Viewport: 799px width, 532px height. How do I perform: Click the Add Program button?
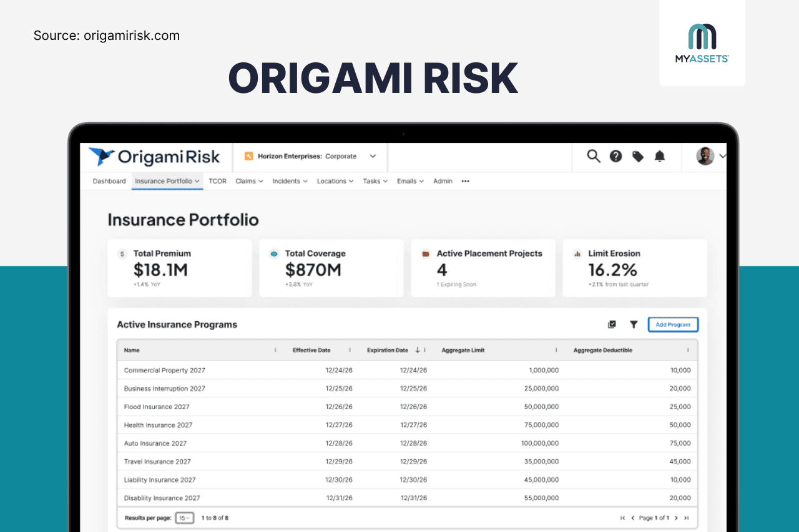(x=673, y=324)
